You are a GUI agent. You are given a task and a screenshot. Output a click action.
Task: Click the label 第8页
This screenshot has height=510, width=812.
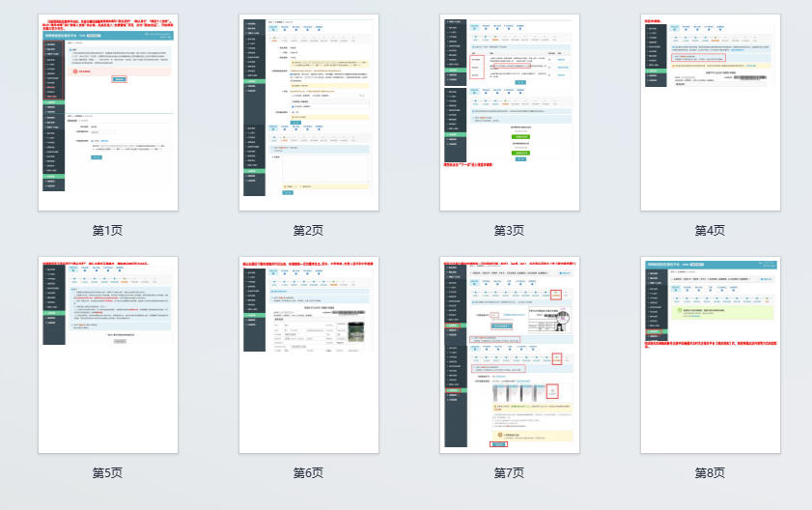click(x=711, y=473)
